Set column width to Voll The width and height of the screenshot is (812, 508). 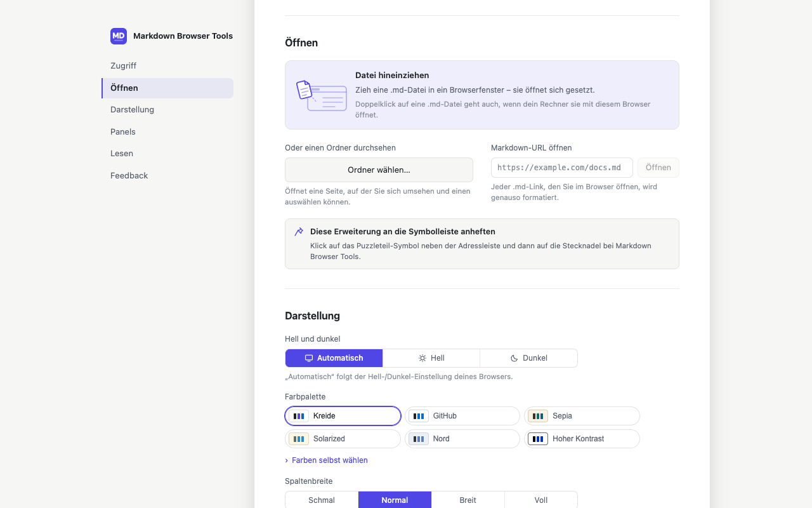[x=541, y=500]
